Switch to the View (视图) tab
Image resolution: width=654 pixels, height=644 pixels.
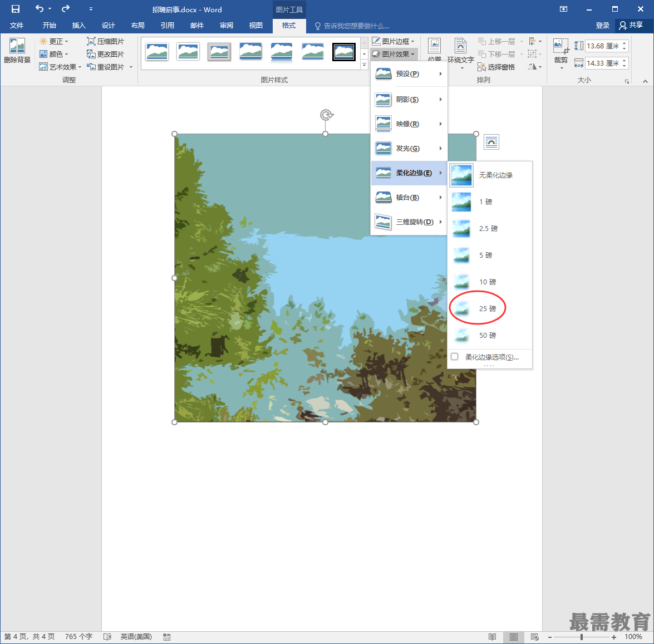tap(255, 26)
